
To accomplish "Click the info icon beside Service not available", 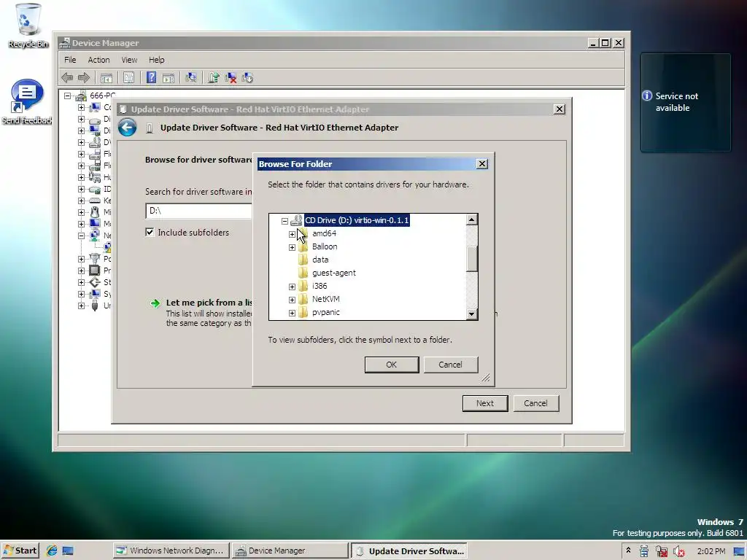I will click(647, 96).
